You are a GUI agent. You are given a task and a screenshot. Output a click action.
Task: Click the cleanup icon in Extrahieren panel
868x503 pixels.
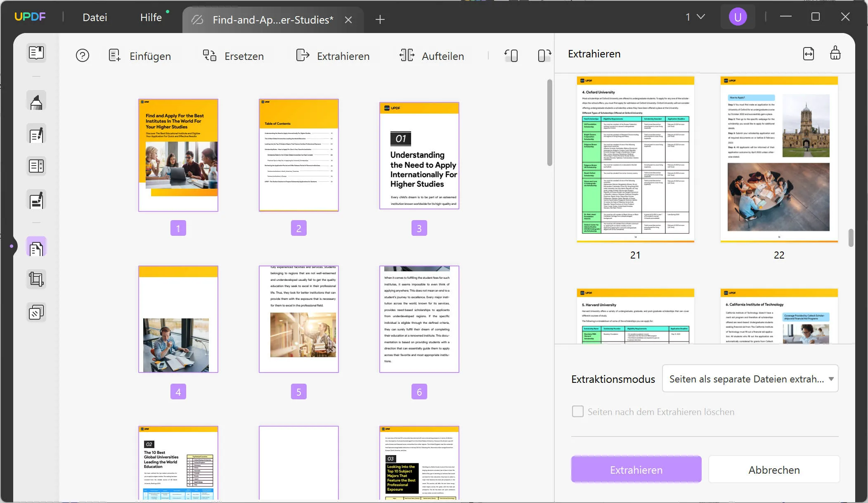click(x=835, y=53)
